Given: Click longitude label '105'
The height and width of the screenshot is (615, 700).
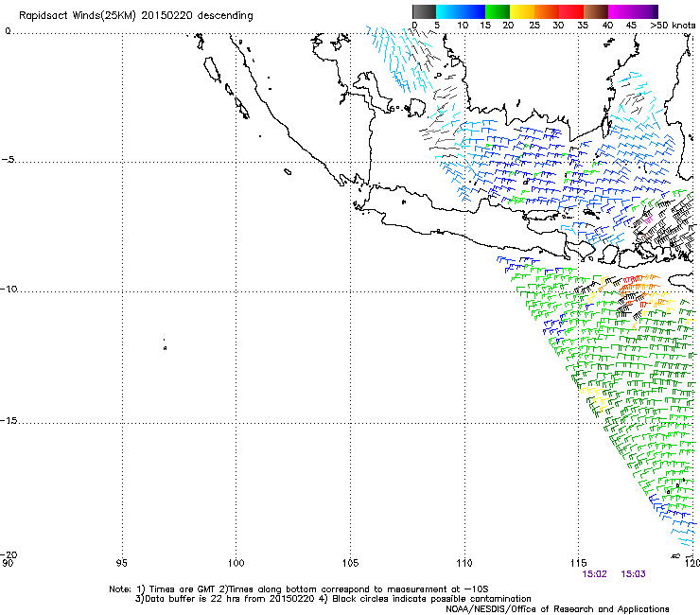Looking at the screenshot, I should (350, 563).
